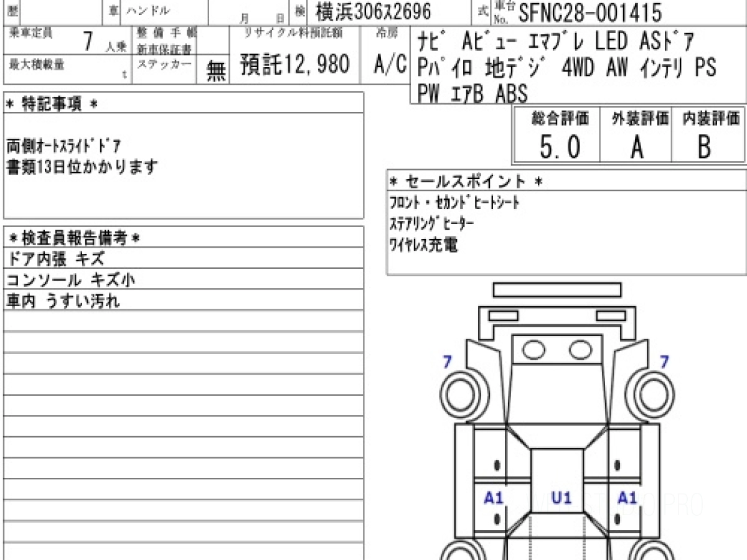Select ワイヤレス充電 sales point

tap(423, 245)
